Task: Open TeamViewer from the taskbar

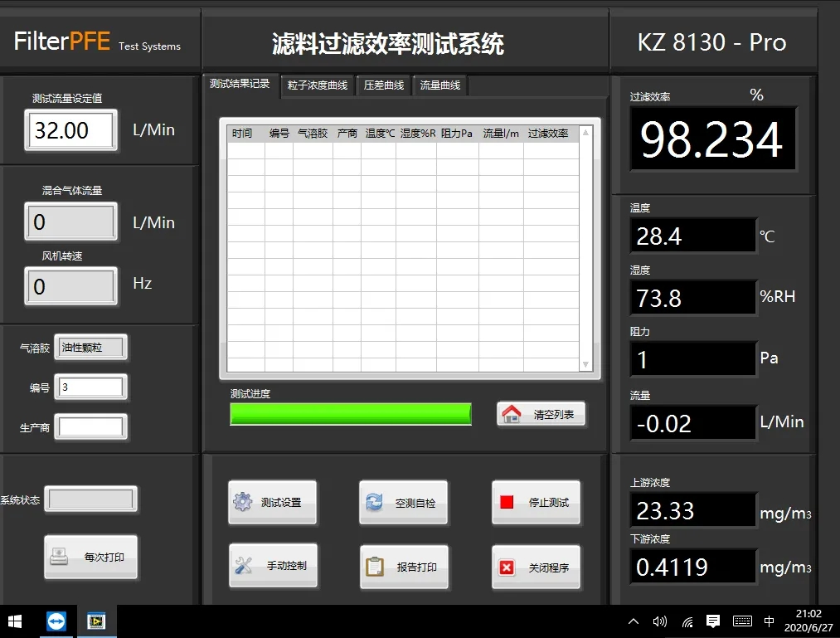Action: (x=56, y=621)
